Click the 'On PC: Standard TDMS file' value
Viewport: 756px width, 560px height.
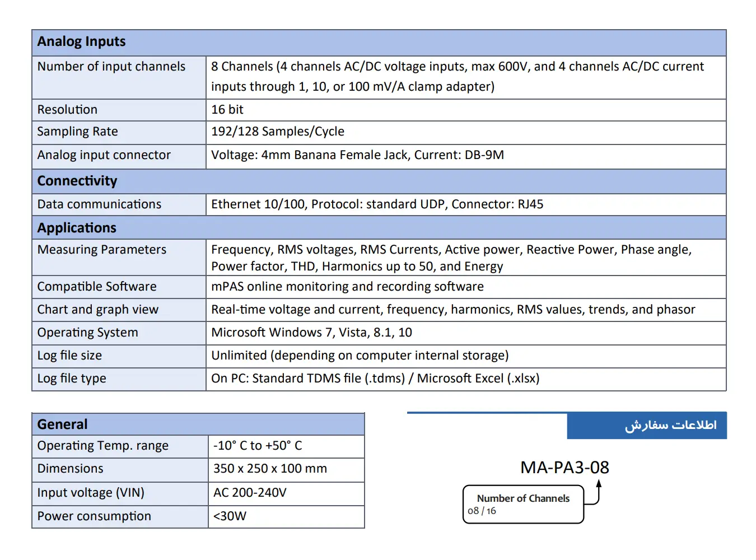[x=375, y=379]
